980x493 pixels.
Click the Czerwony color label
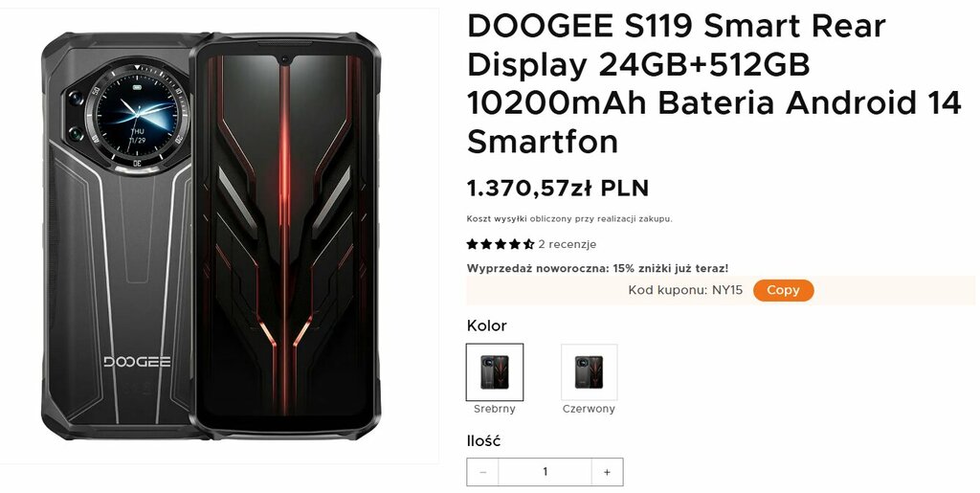pos(589,409)
